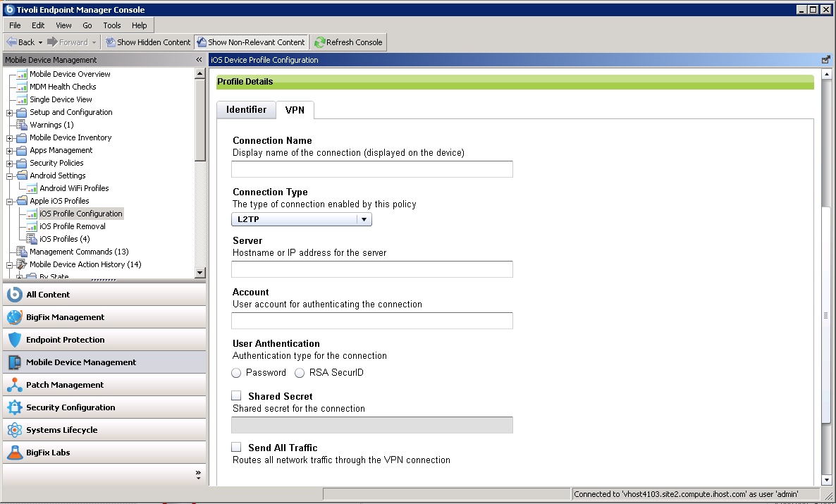The image size is (836, 504).
Task: Click the Show Non-Relevant Content icon
Action: click(x=202, y=42)
